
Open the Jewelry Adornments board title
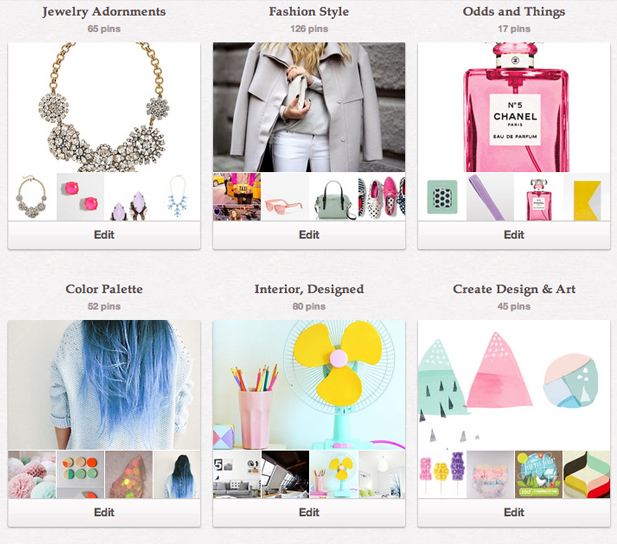104,12
